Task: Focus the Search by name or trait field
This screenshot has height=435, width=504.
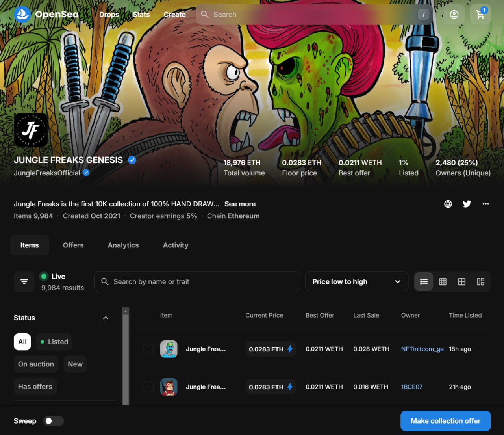Action: [x=197, y=282]
